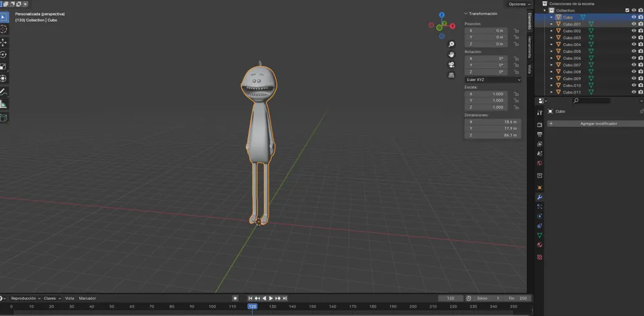Open the Texture properties checker icon
644x316 pixels.
[540, 257]
